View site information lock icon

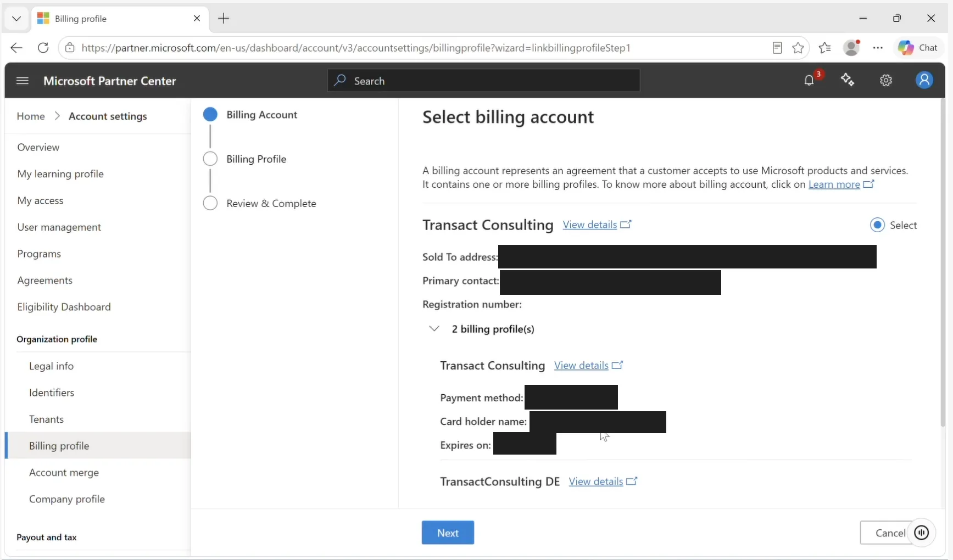70,48
